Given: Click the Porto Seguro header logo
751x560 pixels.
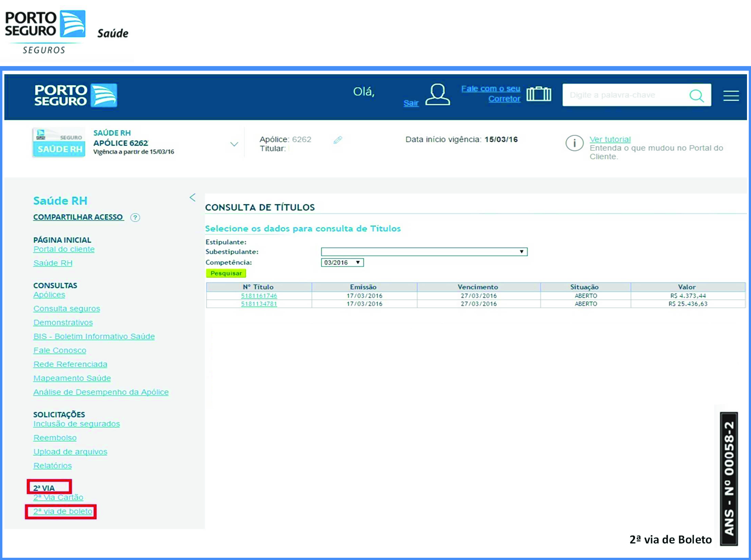Looking at the screenshot, I should pos(76,95).
